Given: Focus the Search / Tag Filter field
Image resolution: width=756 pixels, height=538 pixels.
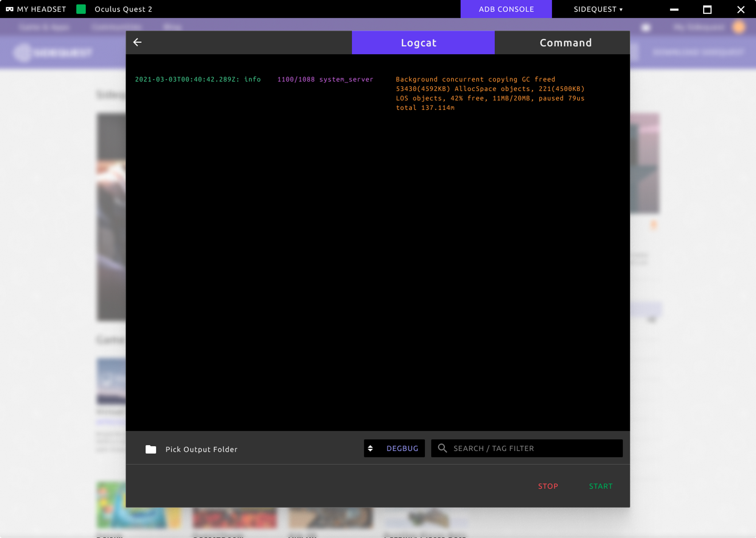Looking at the screenshot, I should [533, 448].
